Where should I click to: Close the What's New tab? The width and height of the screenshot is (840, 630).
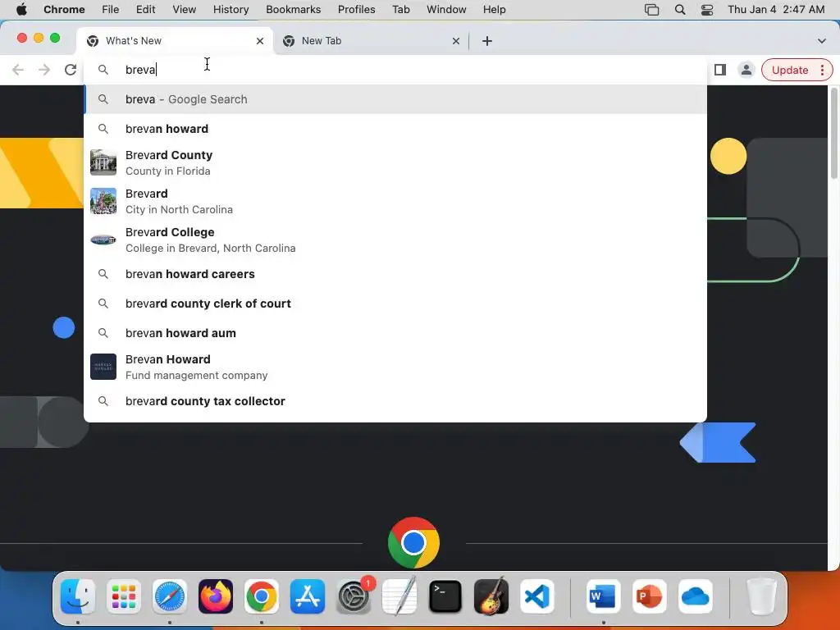[260, 41]
